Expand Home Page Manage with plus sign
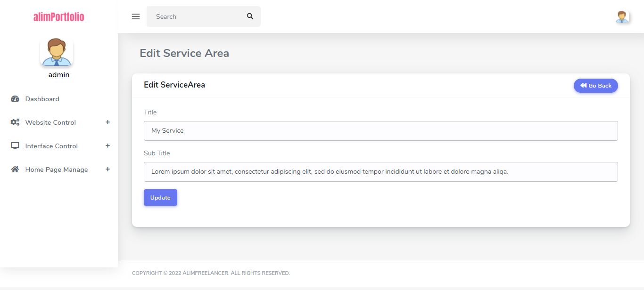 pyautogui.click(x=107, y=169)
